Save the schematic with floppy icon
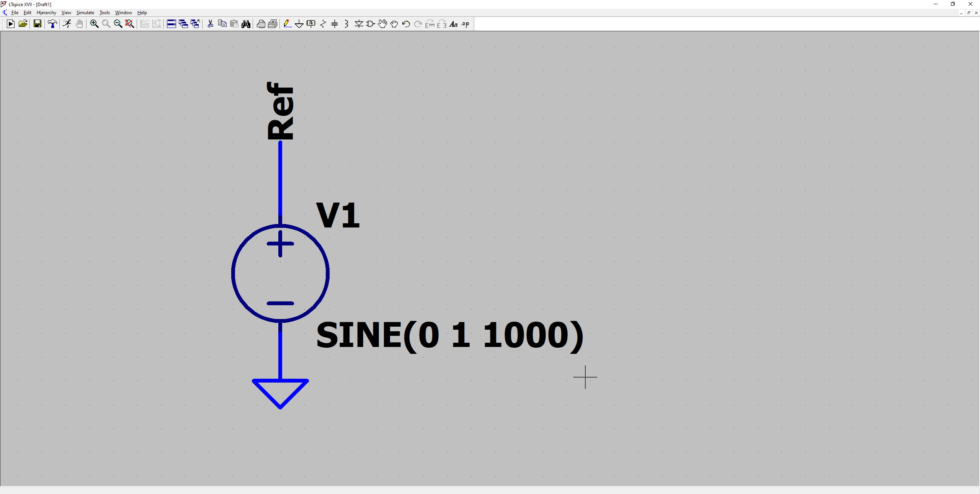Screen dimensions: 980x494 point(38,24)
